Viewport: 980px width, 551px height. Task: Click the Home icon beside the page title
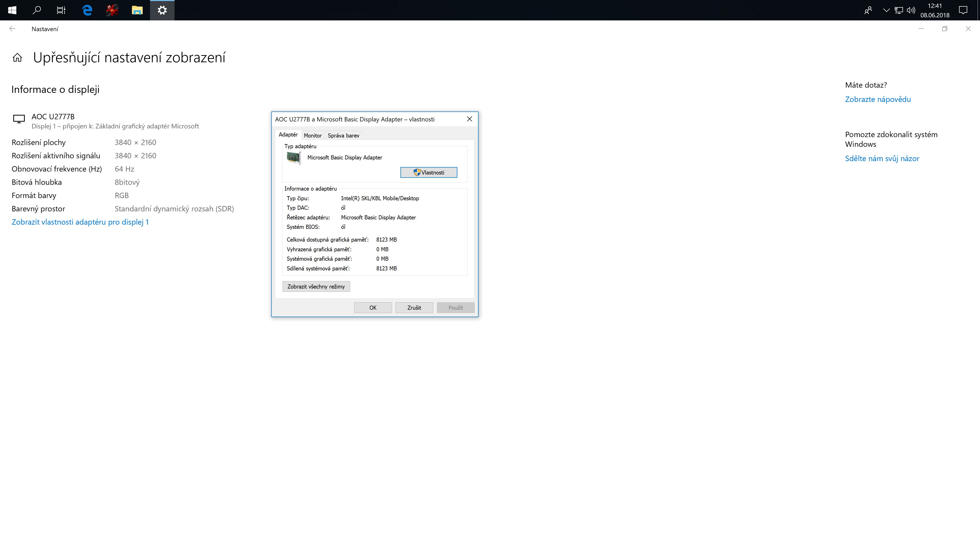17,58
